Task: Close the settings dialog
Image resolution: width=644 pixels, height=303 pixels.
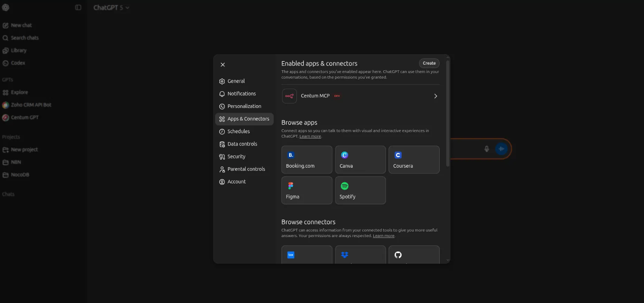Action: pyautogui.click(x=223, y=65)
